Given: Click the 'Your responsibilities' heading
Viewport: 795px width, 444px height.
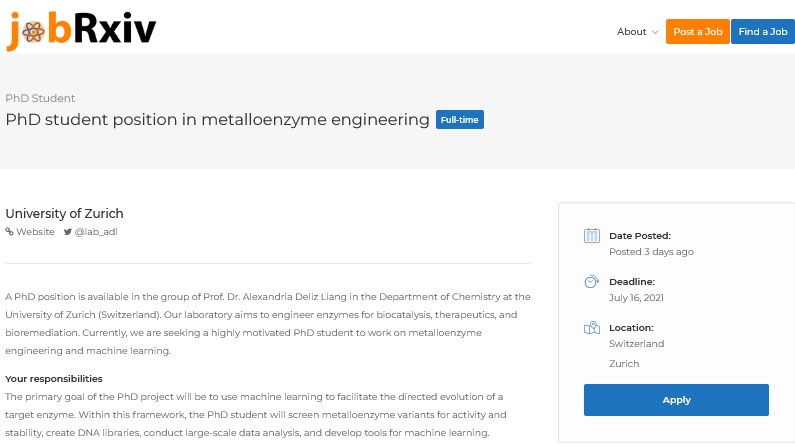Looking at the screenshot, I should click(x=54, y=379).
